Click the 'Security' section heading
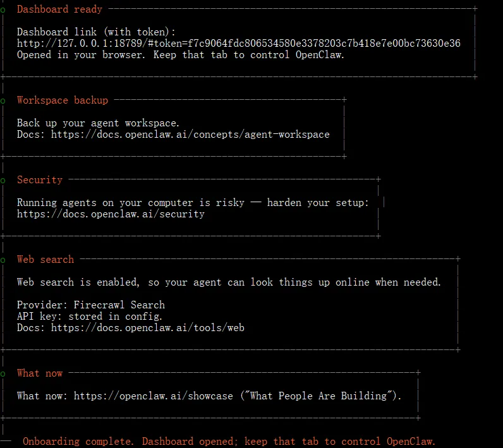 pyautogui.click(x=40, y=180)
